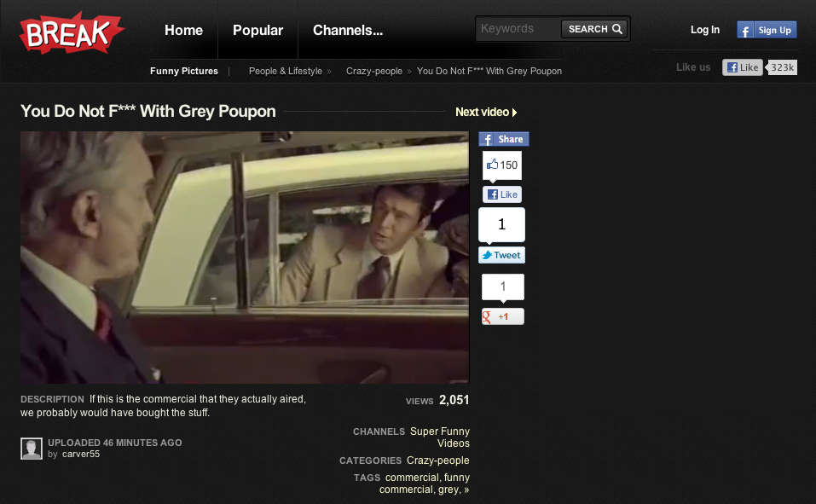816x504 pixels.
Task: Open the Funny Pictures link
Action: click(x=183, y=71)
